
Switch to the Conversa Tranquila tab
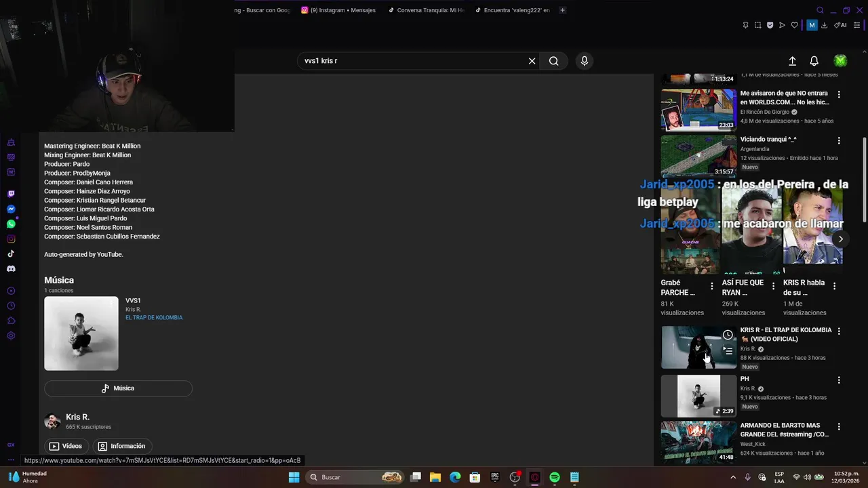pyautogui.click(x=427, y=10)
